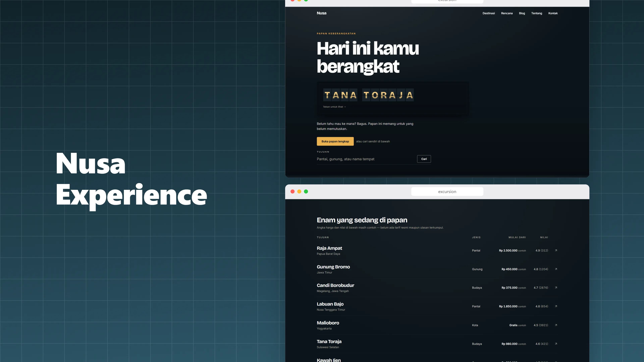The height and width of the screenshot is (362, 644).
Task: Select the Malioboro destination name
Action: pyautogui.click(x=328, y=323)
